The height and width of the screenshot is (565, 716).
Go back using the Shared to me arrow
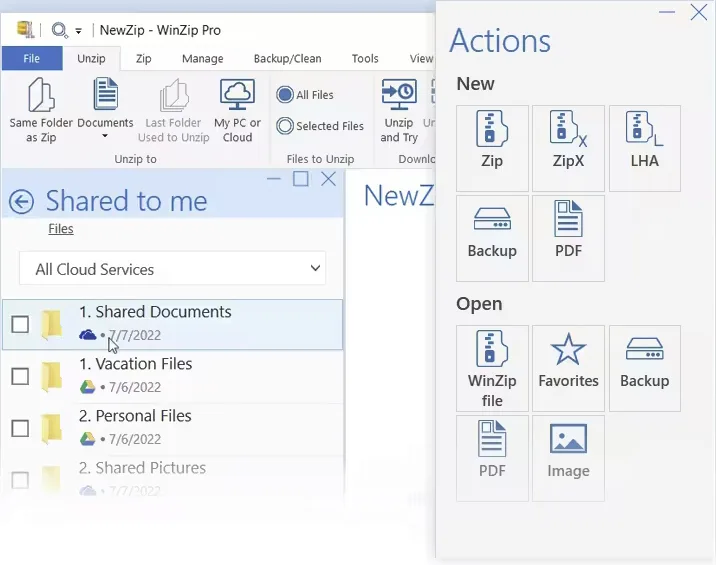(21, 201)
